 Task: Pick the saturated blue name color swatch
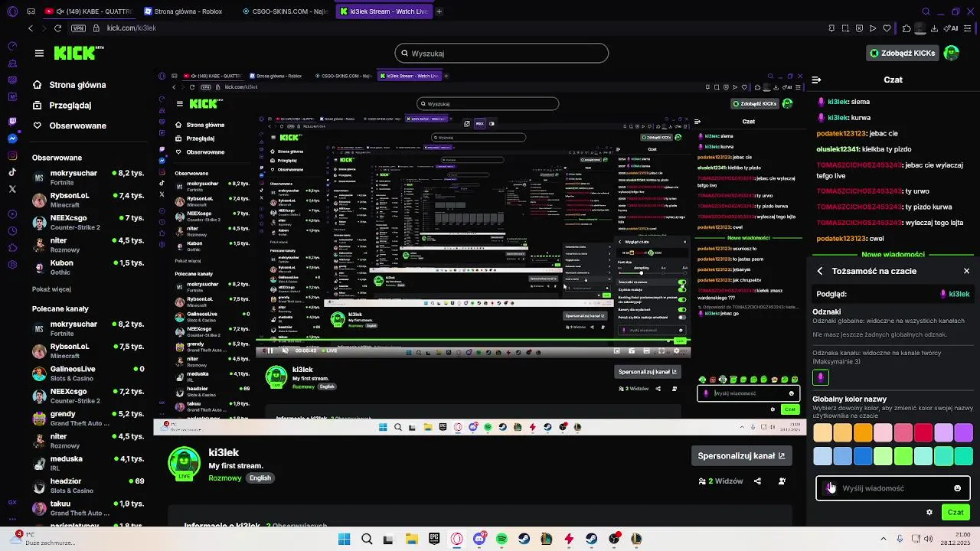point(863,456)
